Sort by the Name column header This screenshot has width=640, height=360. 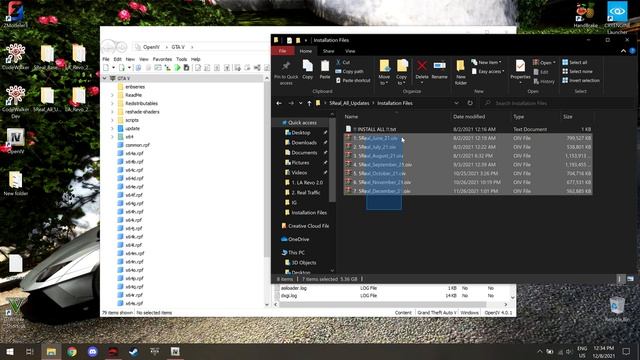coord(351,117)
